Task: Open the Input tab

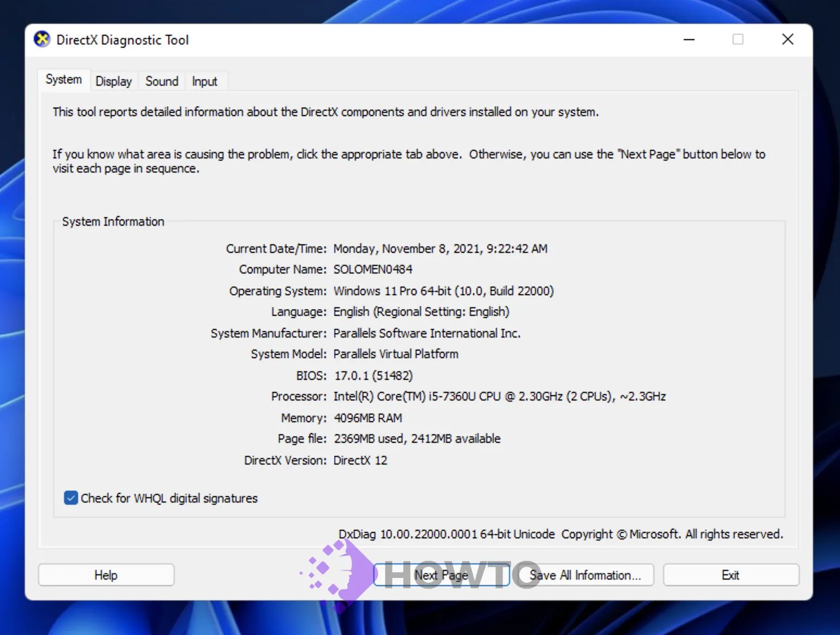Action: click(205, 81)
